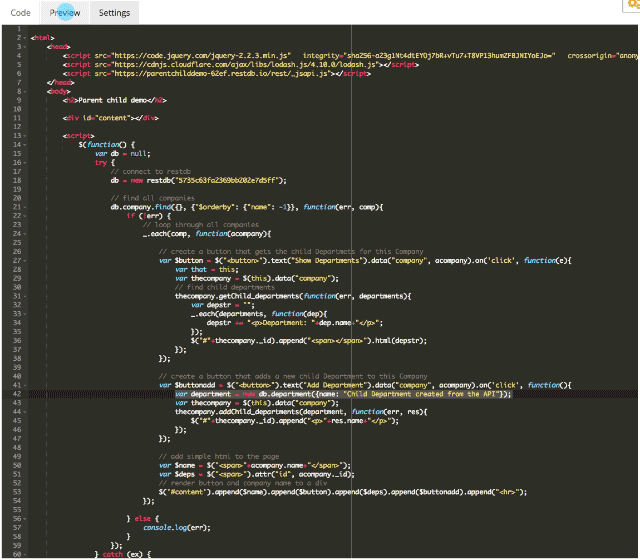Place cursor in 'Parent child demo' heading text
The image size is (640, 560).
(x=113, y=100)
